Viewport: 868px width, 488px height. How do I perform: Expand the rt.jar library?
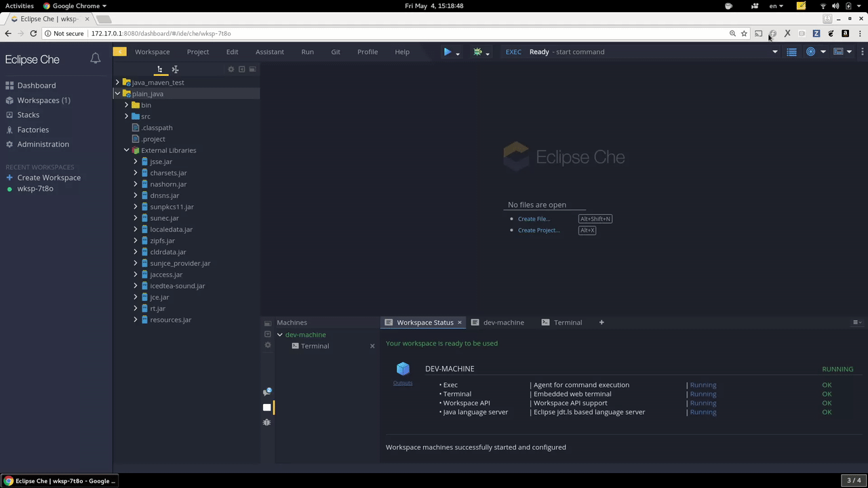click(x=135, y=308)
